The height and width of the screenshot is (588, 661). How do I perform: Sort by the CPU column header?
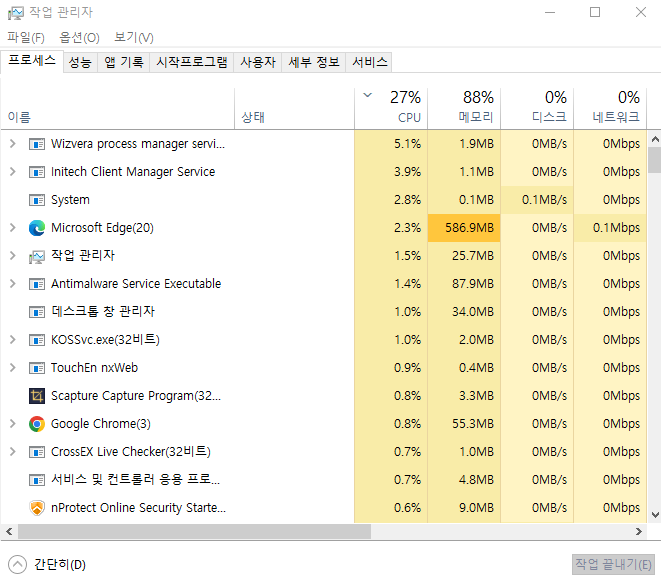pos(391,109)
